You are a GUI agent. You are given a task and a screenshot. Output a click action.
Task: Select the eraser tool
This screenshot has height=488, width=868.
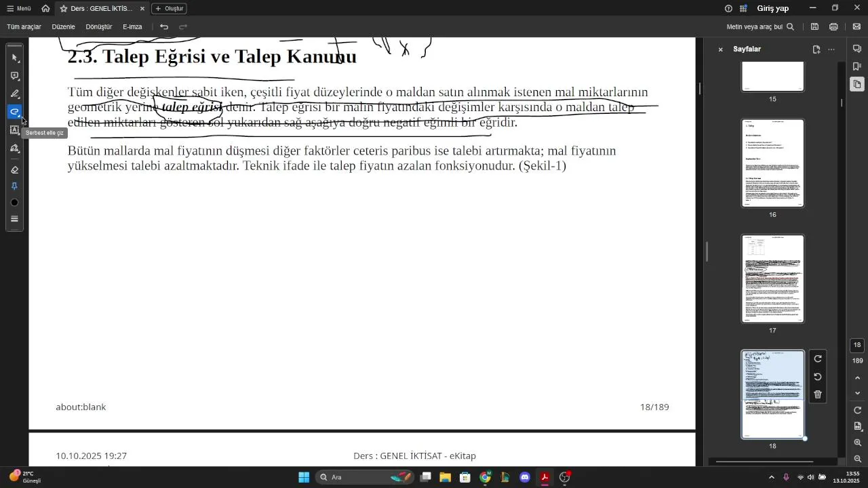point(15,169)
